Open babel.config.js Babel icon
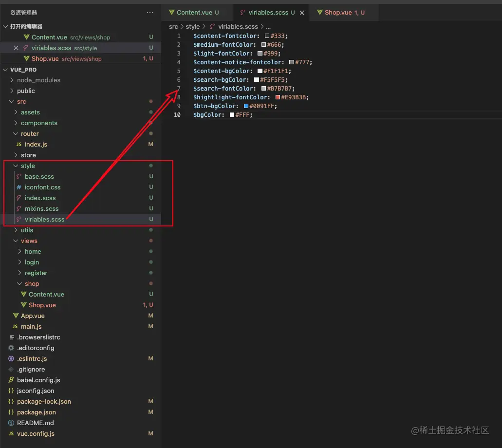502x448 pixels. [11, 380]
